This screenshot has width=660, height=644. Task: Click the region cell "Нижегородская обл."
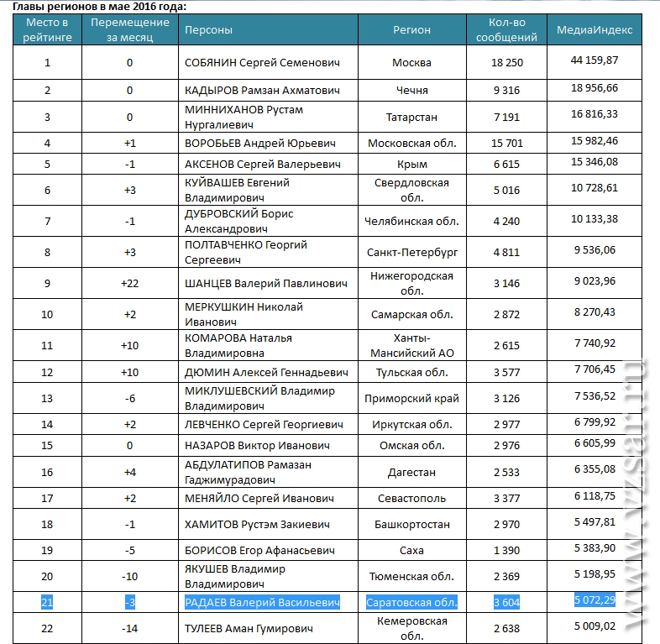coord(412,284)
